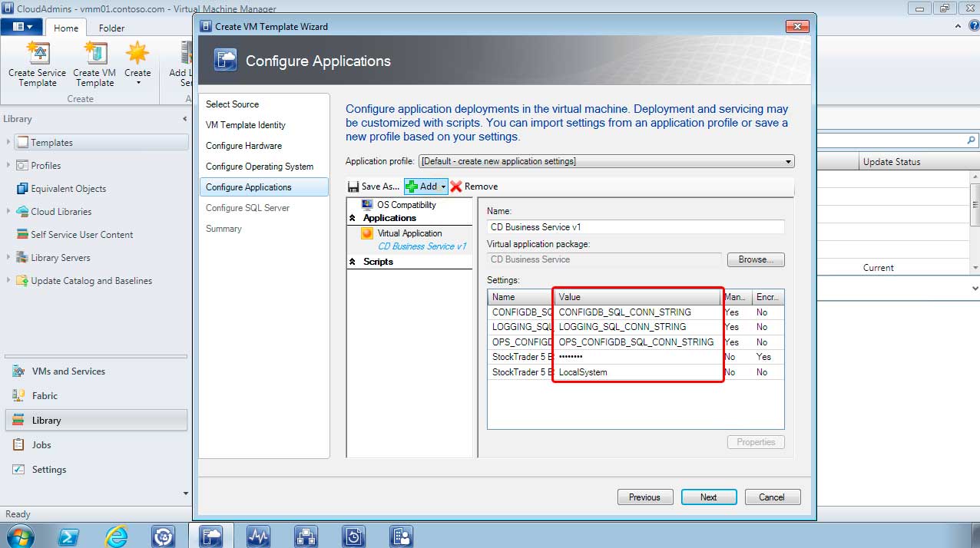This screenshot has height=548, width=980.
Task: Open the Windows Start menu
Action: pos(21,536)
